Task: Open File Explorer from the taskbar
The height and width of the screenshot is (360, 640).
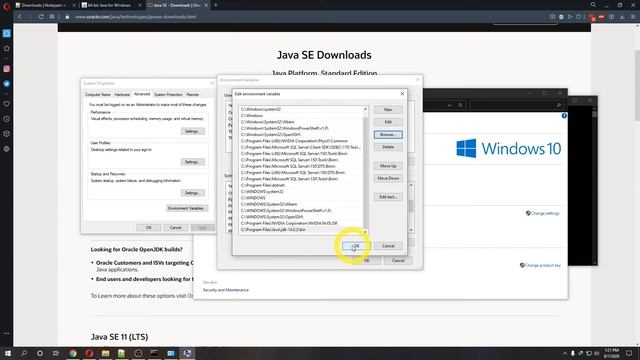Action: pyautogui.click(x=105, y=353)
